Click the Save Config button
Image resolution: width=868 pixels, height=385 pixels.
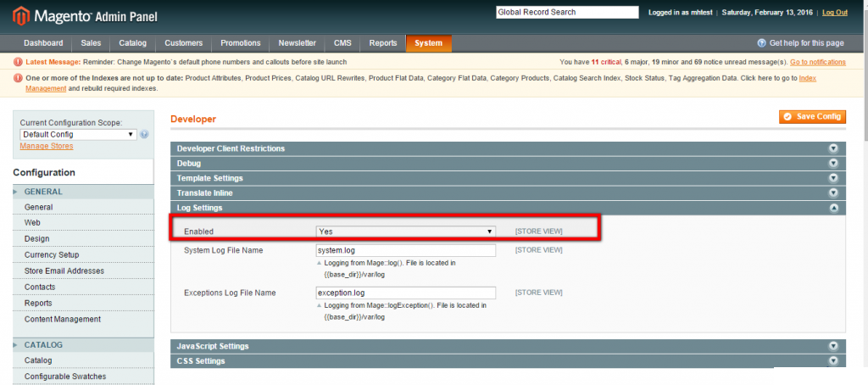tap(813, 116)
